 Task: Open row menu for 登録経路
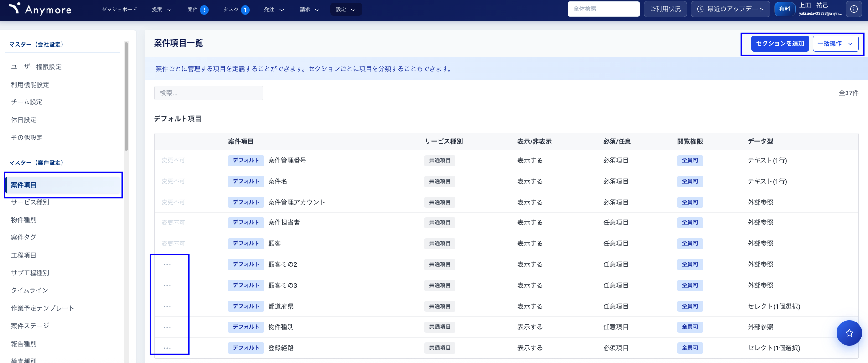(x=167, y=348)
